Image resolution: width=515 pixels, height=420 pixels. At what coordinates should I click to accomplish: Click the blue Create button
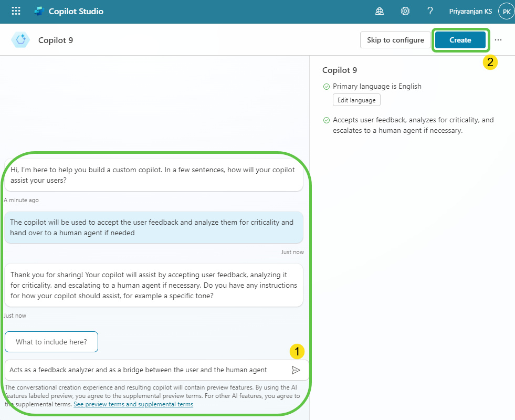(460, 40)
